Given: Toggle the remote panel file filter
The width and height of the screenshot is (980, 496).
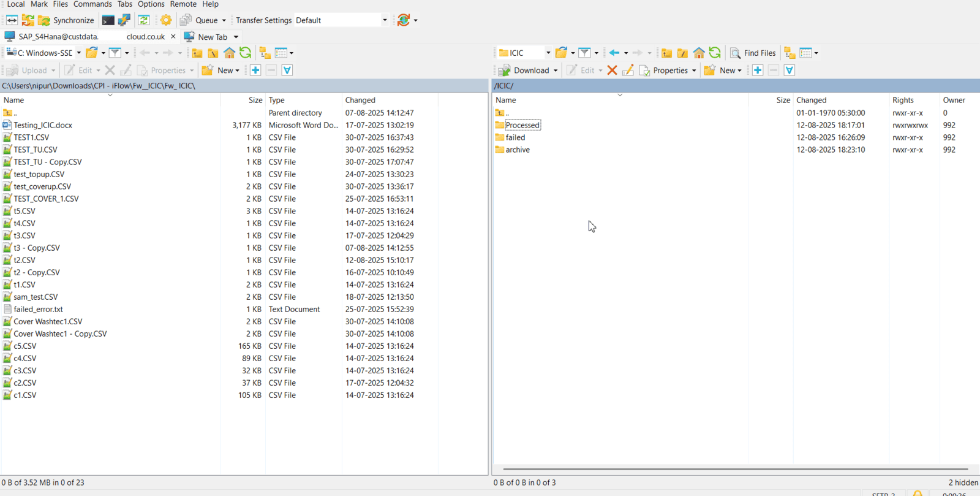Looking at the screenshot, I should [584, 53].
